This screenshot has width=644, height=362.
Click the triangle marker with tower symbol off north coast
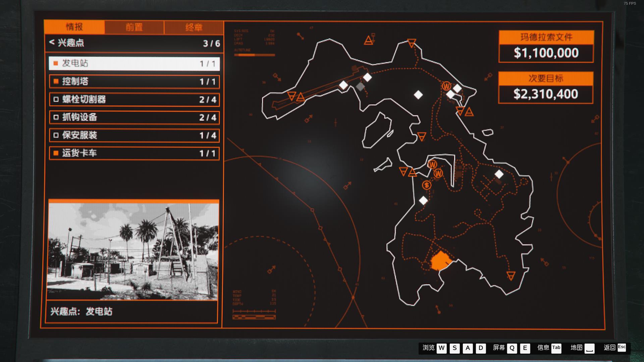tap(369, 40)
